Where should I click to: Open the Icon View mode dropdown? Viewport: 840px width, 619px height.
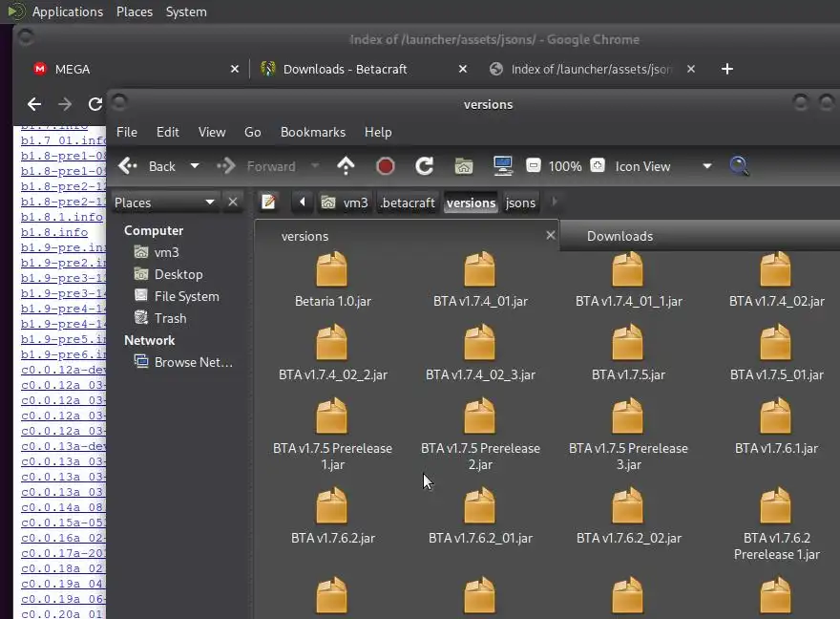[x=663, y=166]
